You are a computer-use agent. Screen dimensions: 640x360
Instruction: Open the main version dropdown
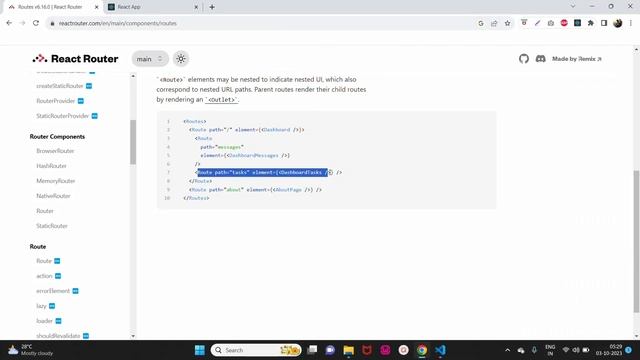[150, 59]
